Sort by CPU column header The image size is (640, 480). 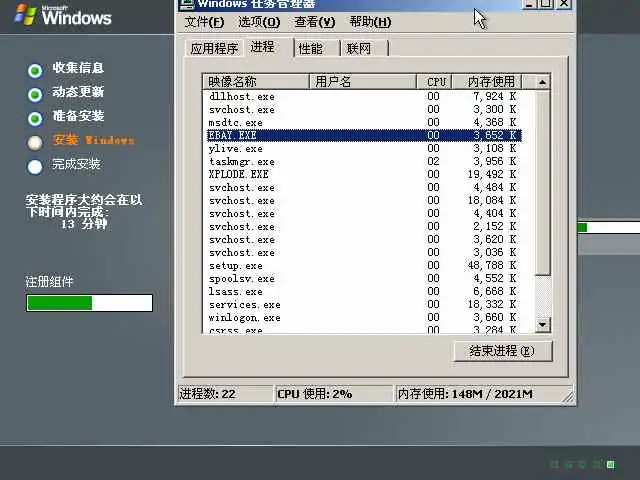click(x=434, y=82)
